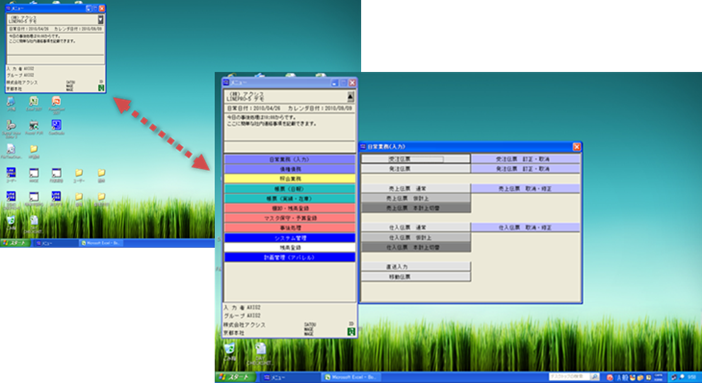Click red round tray icon in taskbar
Viewport: 702px width, 383px height.
pos(609,378)
